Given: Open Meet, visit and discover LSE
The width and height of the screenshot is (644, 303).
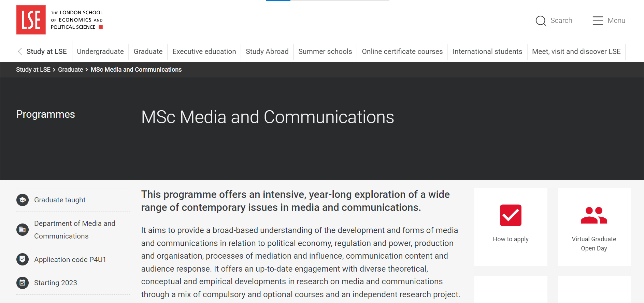Looking at the screenshot, I should (x=576, y=52).
